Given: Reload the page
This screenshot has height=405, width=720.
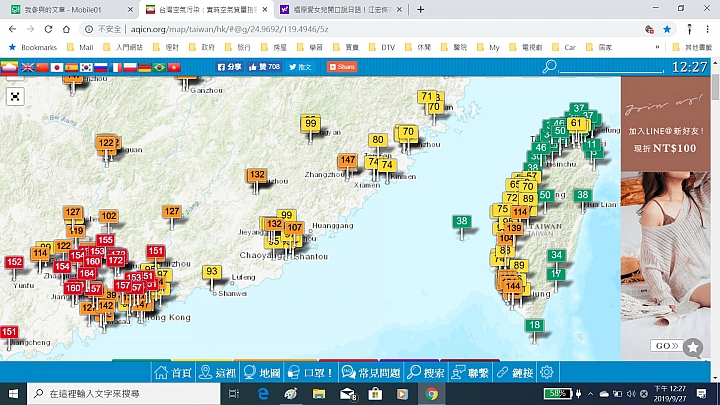Looking at the screenshot, I should pos(48,29).
